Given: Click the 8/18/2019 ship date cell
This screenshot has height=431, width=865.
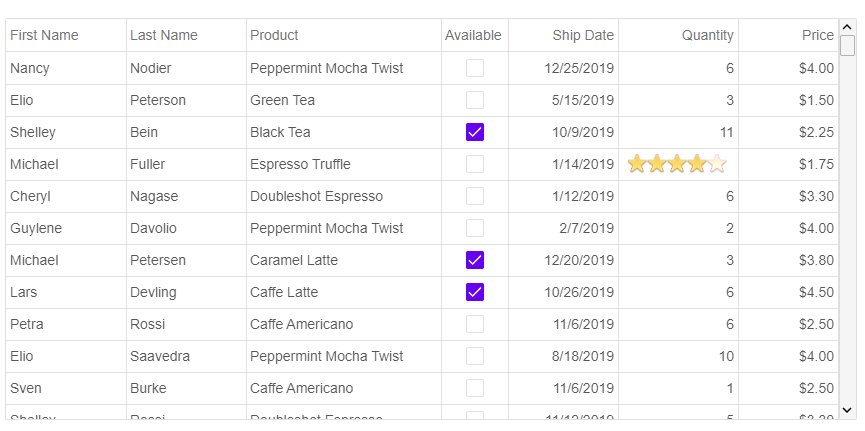Looking at the screenshot, I should 563,356.
